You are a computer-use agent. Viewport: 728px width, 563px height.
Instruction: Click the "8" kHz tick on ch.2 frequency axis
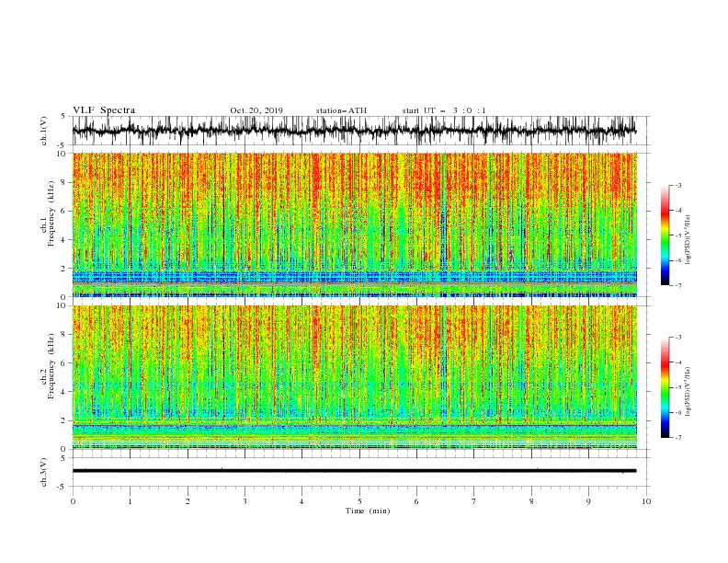(x=64, y=335)
